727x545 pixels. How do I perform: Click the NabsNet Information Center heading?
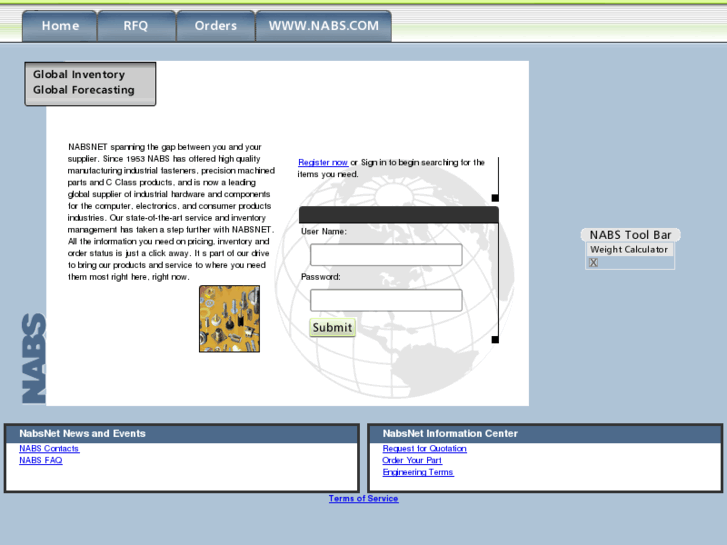[450, 433]
